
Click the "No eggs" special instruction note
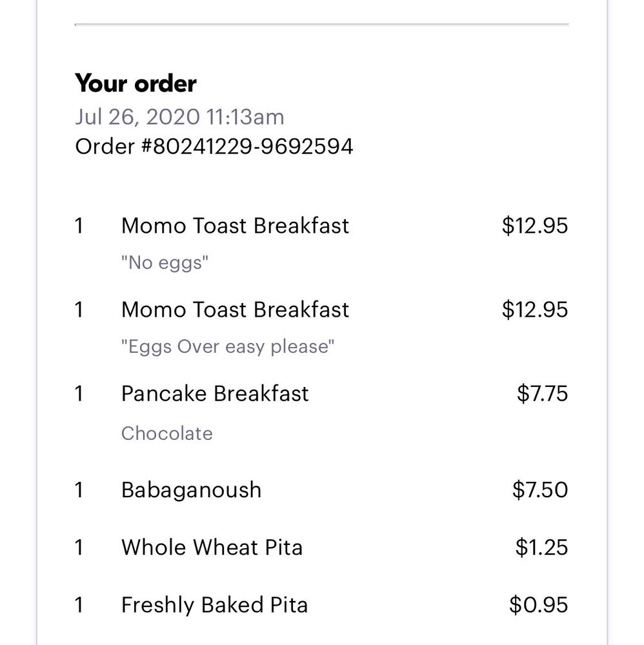(165, 263)
